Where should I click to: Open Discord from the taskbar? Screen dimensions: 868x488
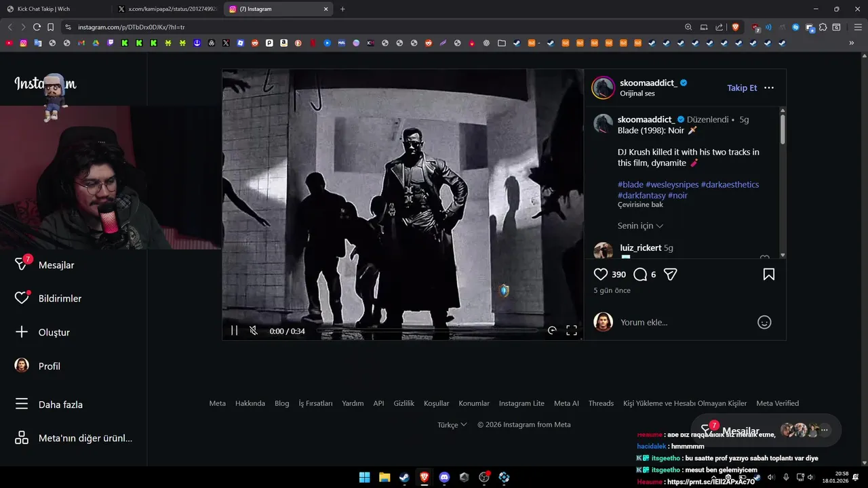coord(444,477)
